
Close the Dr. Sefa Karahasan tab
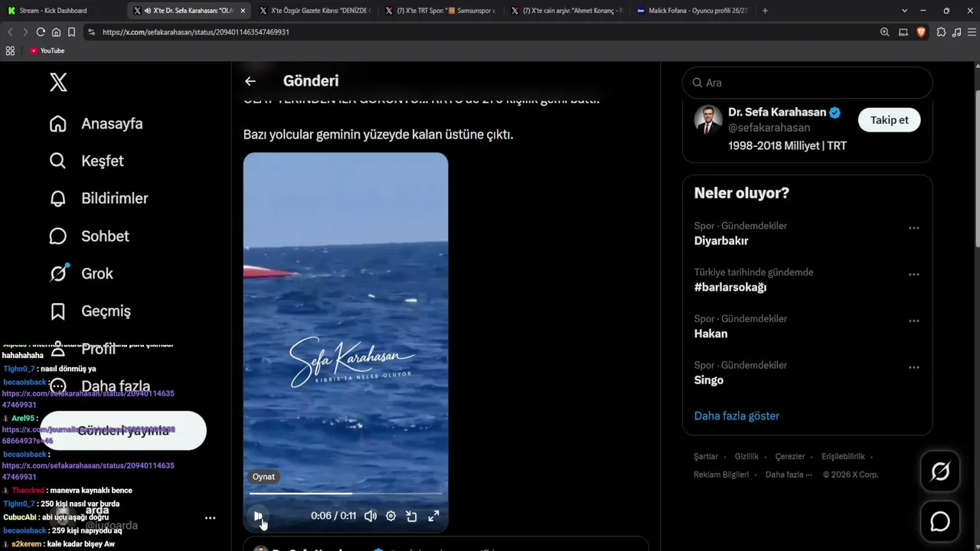coord(243,11)
